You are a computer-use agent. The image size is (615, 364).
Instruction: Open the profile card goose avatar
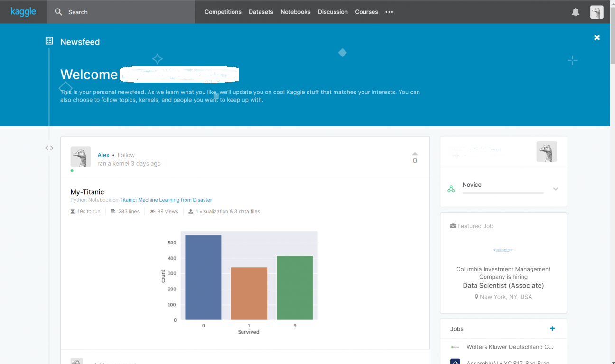click(x=547, y=152)
